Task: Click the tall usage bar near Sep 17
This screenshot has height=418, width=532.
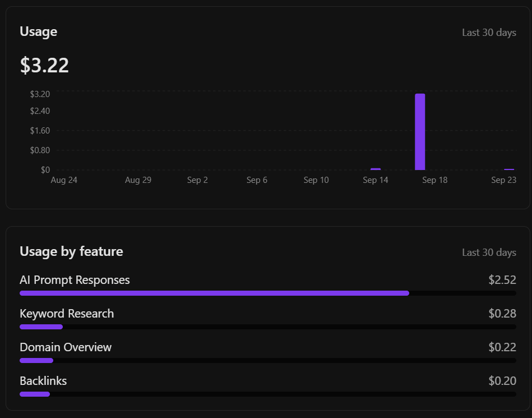Action: click(x=420, y=132)
